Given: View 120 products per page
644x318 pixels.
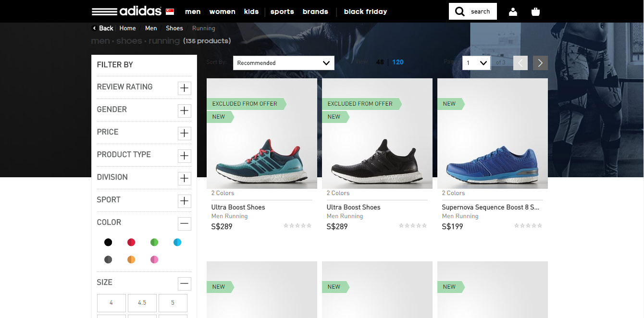Looking at the screenshot, I should 397,62.
